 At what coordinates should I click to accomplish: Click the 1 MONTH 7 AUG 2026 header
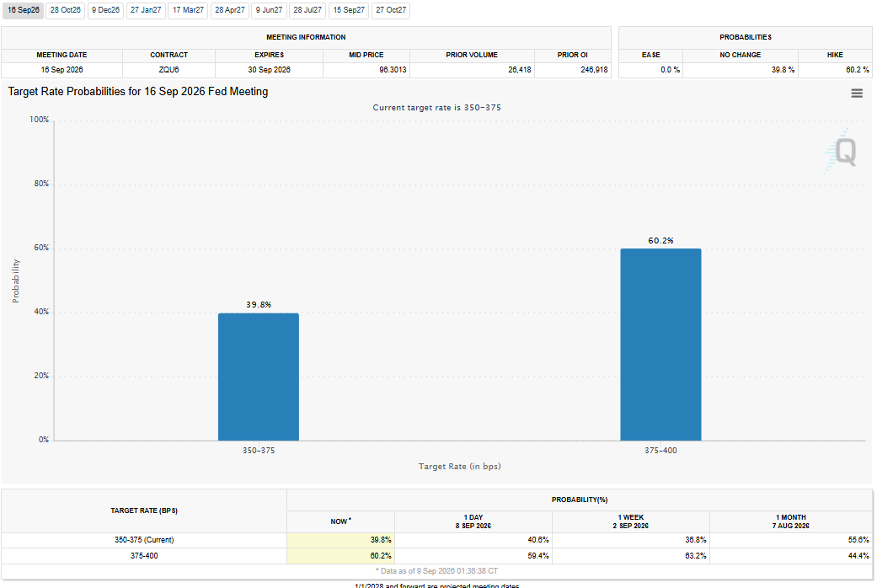point(791,521)
